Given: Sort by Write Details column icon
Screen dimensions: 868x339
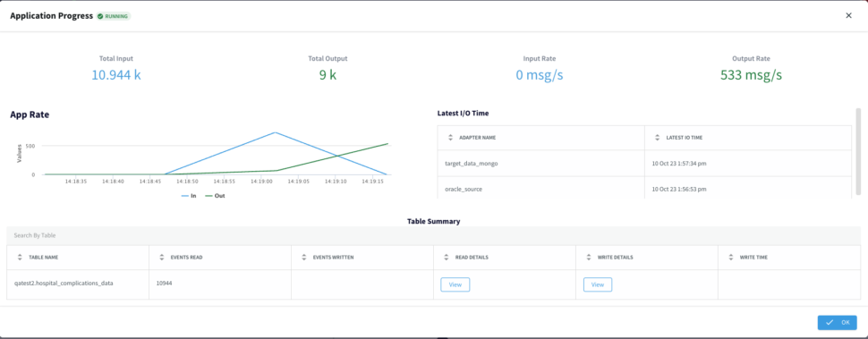Looking at the screenshot, I should pos(589,257).
